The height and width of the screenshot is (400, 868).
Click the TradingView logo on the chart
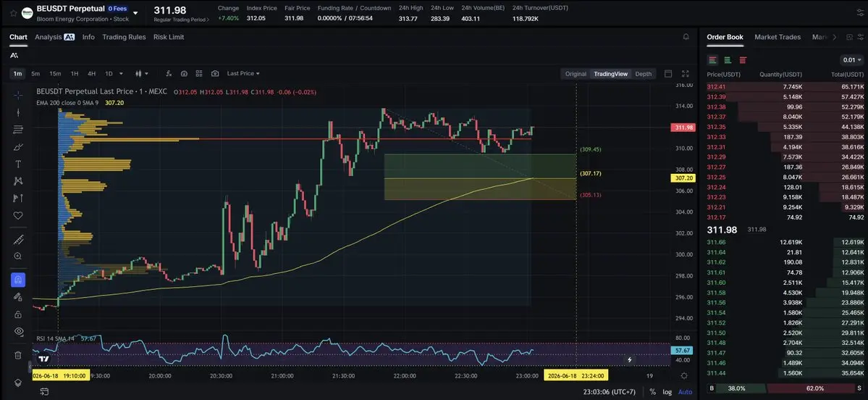[x=43, y=359]
